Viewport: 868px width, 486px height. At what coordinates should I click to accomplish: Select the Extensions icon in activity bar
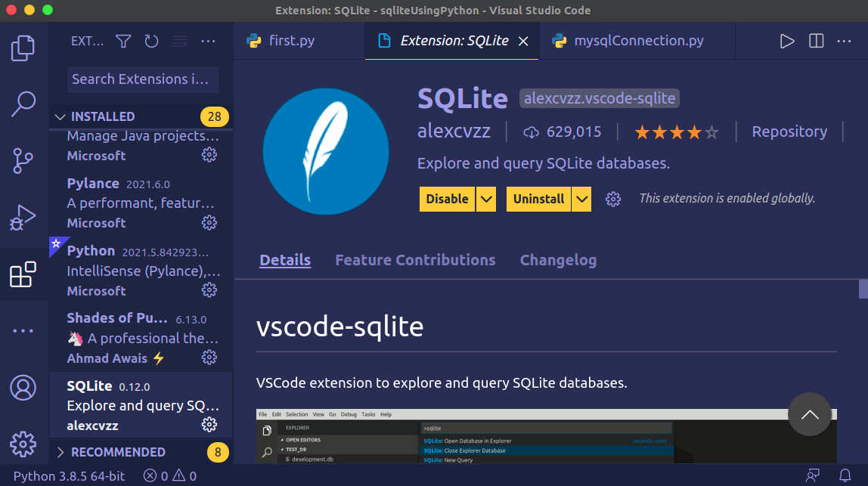[23, 274]
